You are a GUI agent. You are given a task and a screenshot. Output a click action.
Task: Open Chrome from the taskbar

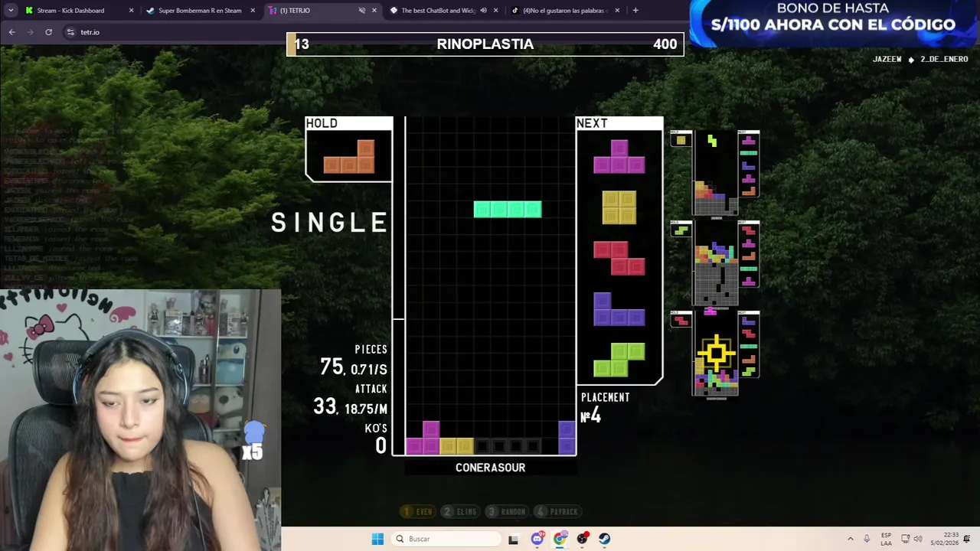[560, 539]
